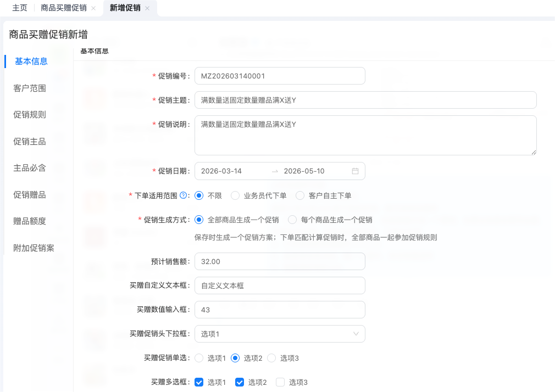Click the 促销主题 input field
This screenshot has height=392, width=555.
365,100
